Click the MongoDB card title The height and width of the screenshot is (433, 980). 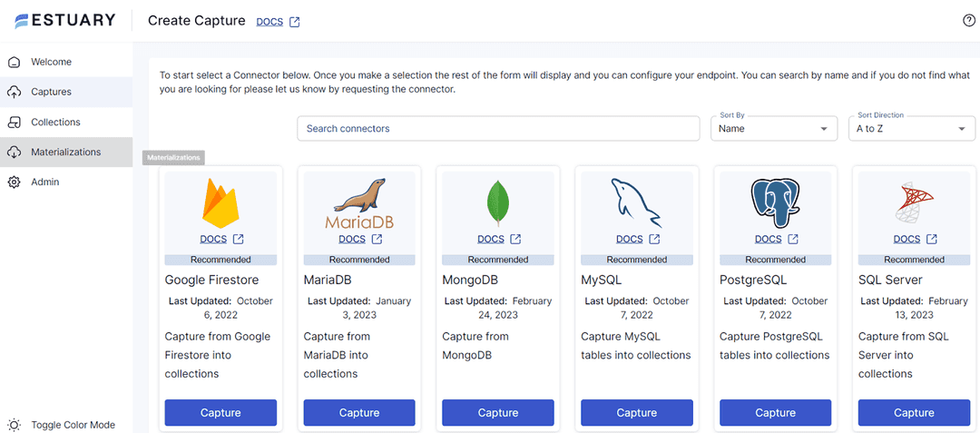(470, 280)
